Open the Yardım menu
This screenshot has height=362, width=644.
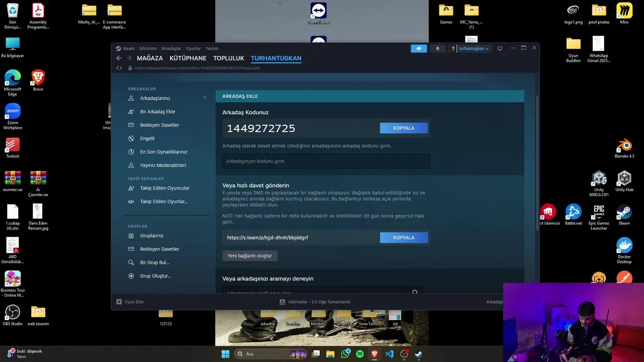coord(212,48)
